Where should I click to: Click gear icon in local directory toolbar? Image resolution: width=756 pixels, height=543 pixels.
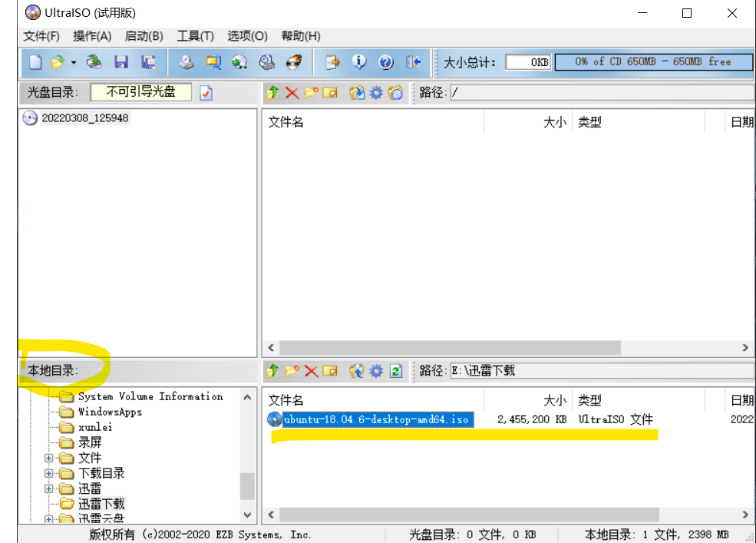(x=376, y=371)
